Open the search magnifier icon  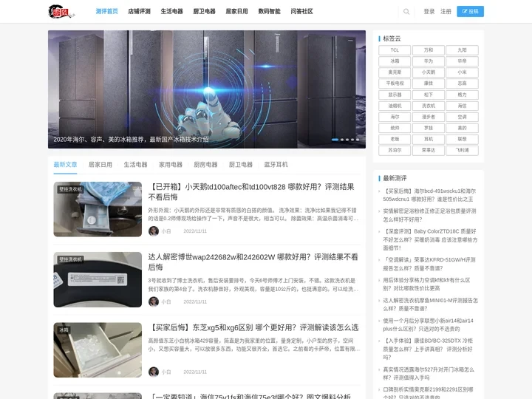pyautogui.click(x=406, y=12)
